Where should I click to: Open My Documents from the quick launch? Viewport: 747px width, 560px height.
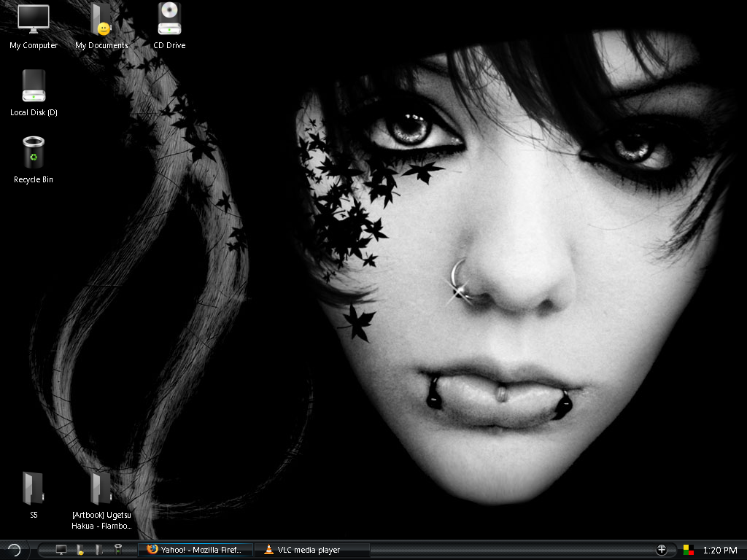pyautogui.click(x=80, y=550)
